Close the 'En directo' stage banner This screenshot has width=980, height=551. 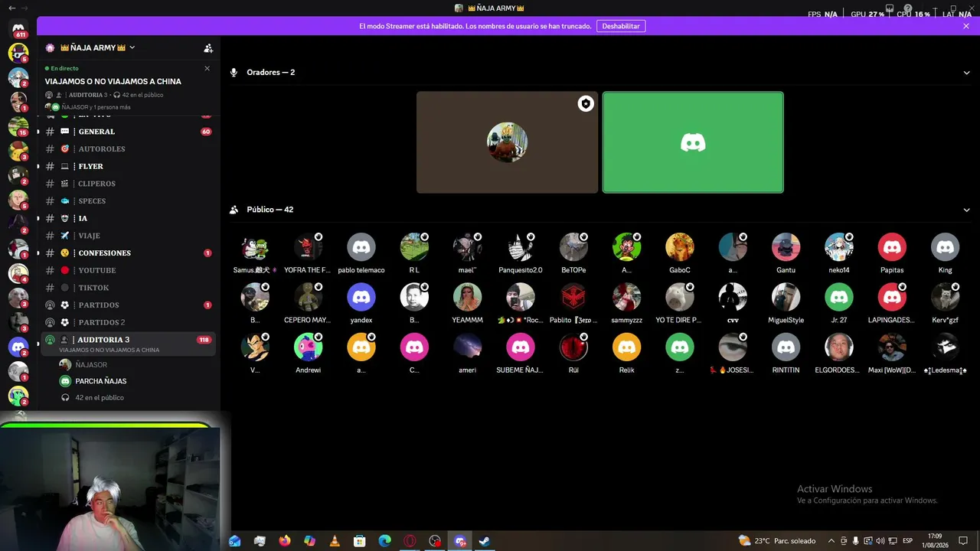(x=207, y=68)
